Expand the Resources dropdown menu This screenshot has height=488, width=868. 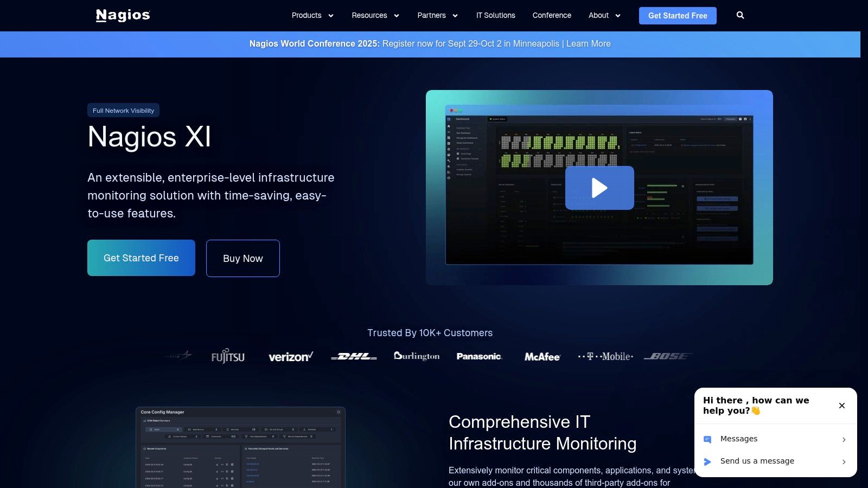[375, 15]
